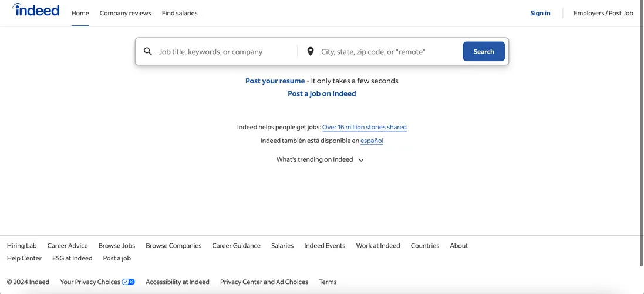The height and width of the screenshot is (294, 644).
Task: Open Career Guidance link
Action: click(x=236, y=245)
